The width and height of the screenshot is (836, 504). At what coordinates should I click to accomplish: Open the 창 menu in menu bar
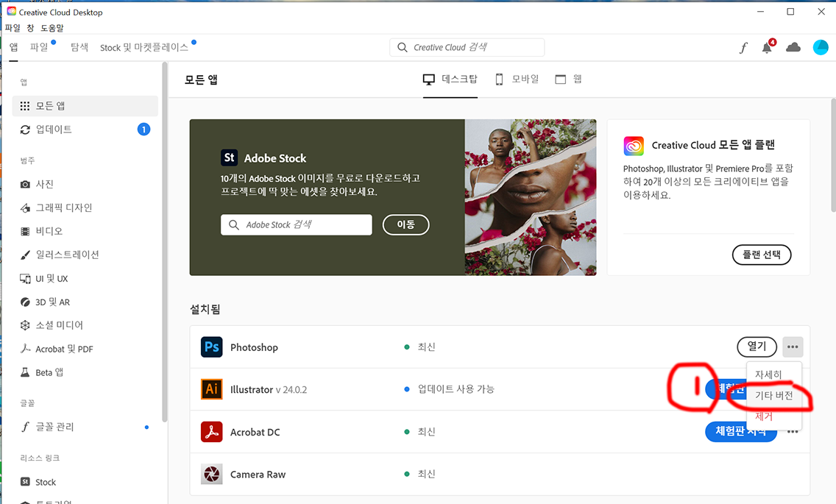point(30,28)
